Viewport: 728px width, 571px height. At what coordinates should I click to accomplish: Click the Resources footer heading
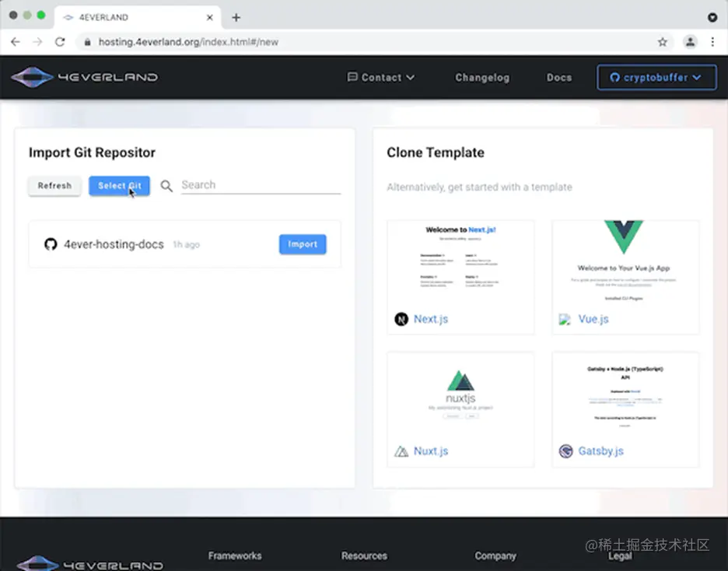(365, 555)
